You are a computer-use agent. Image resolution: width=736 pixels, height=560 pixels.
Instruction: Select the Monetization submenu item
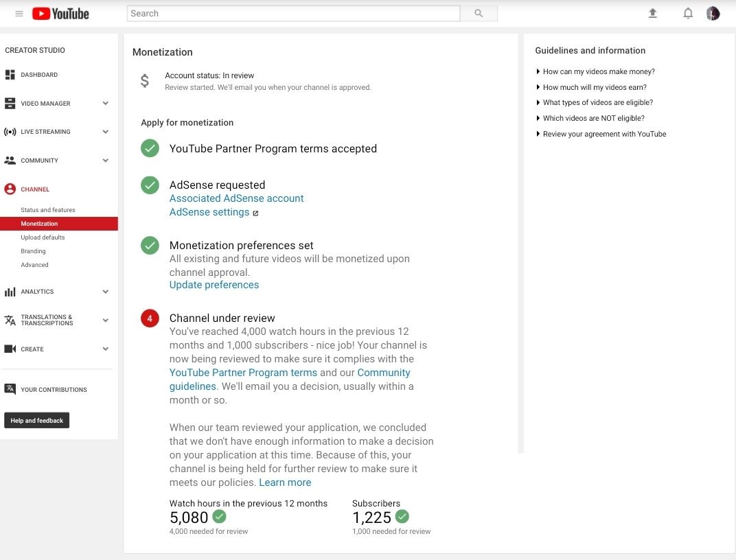pyautogui.click(x=58, y=224)
